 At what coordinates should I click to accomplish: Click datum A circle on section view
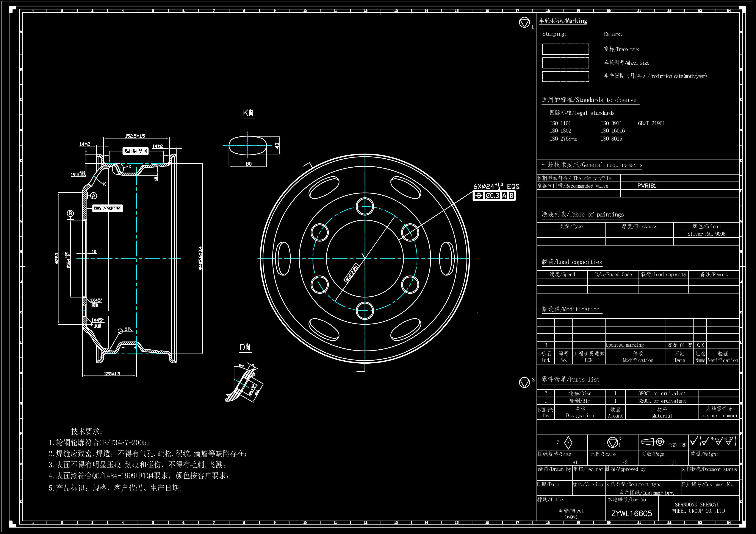[94, 196]
